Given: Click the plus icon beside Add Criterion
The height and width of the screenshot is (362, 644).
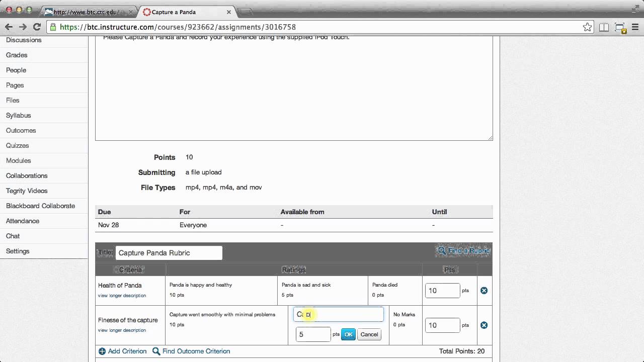Looking at the screenshot, I should [x=102, y=351].
